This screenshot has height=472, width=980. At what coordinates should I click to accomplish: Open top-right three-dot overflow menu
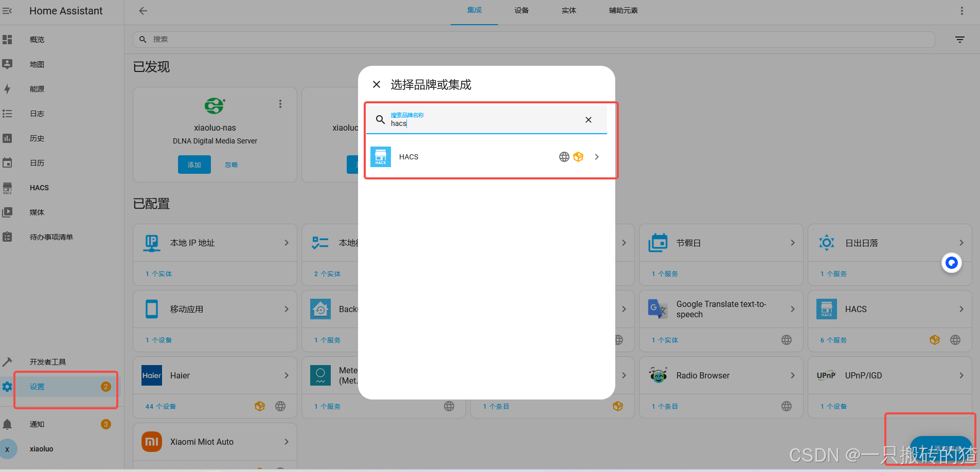tap(961, 11)
